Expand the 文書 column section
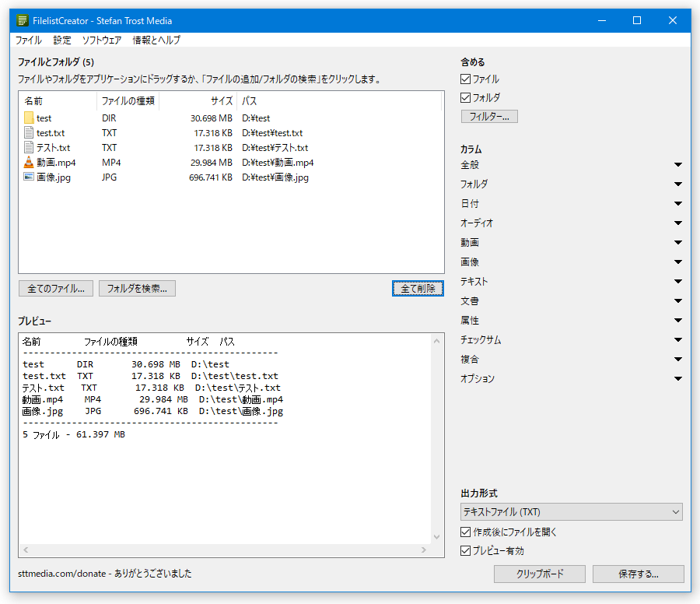This screenshot has height=604, width=700. click(x=678, y=300)
